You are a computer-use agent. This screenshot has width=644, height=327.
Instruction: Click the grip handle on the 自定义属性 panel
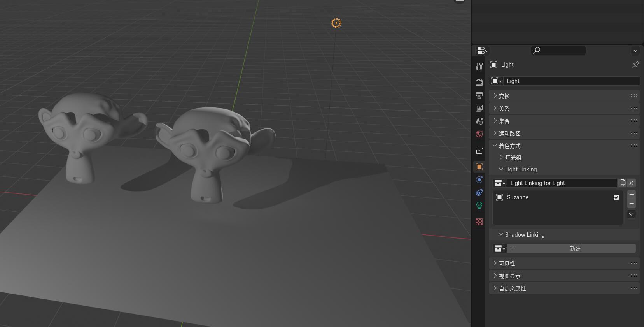click(x=634, y=288)
